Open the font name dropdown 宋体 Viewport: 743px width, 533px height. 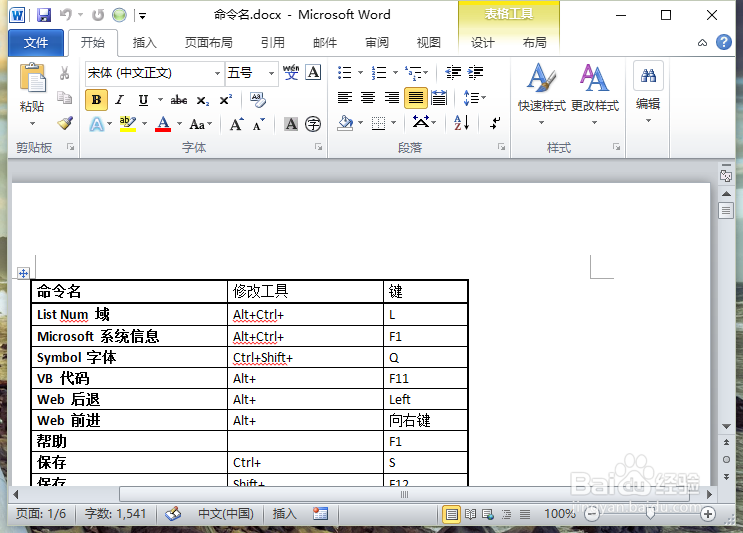(217, 73)
